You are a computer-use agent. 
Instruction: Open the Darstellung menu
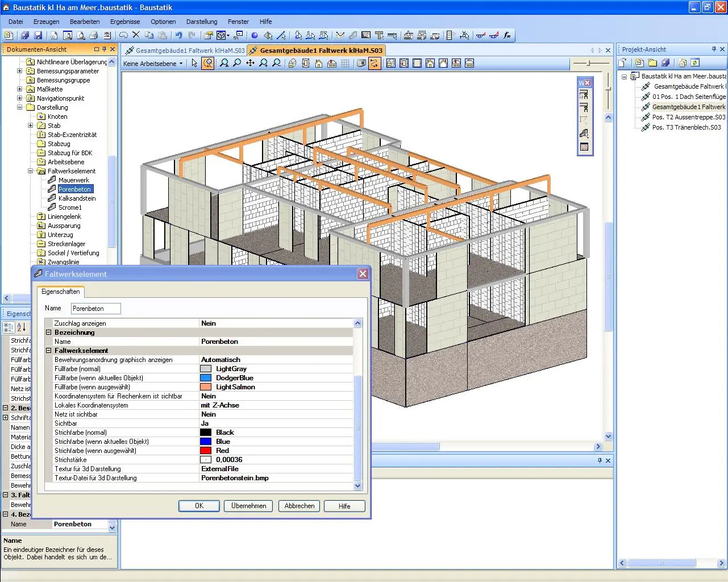click(202, 22)
